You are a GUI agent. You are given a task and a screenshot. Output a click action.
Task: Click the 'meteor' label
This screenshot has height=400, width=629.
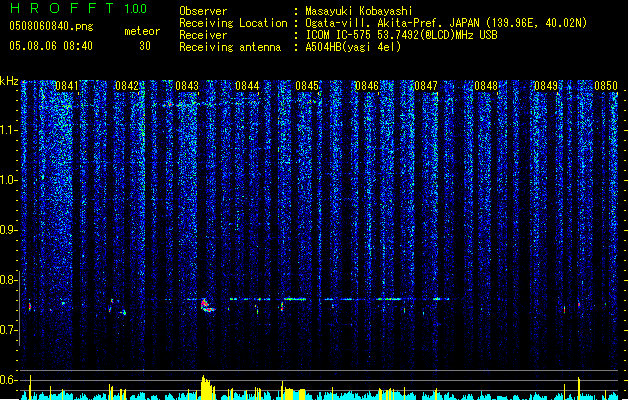(x=142, y=31)
